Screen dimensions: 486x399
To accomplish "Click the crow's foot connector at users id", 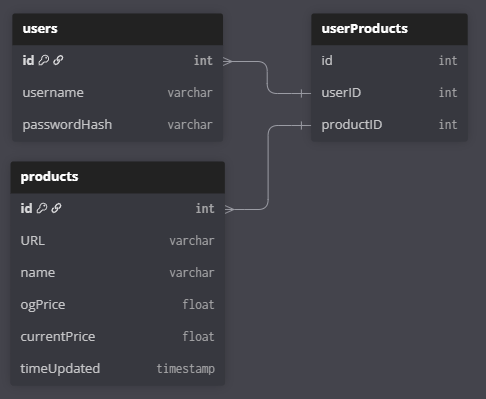I will tap(228, 61).
